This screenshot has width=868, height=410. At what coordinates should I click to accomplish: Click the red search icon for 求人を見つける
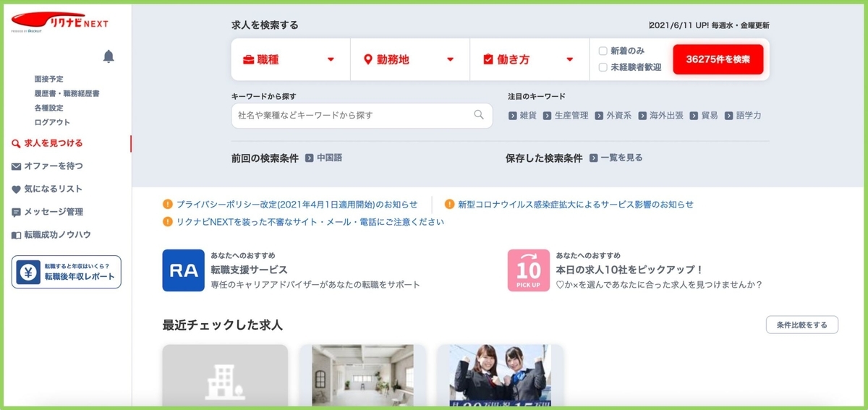click(17, 143)
